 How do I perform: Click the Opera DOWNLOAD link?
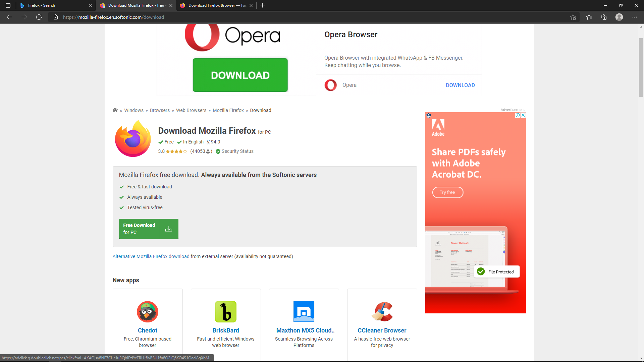pos(460,85)
